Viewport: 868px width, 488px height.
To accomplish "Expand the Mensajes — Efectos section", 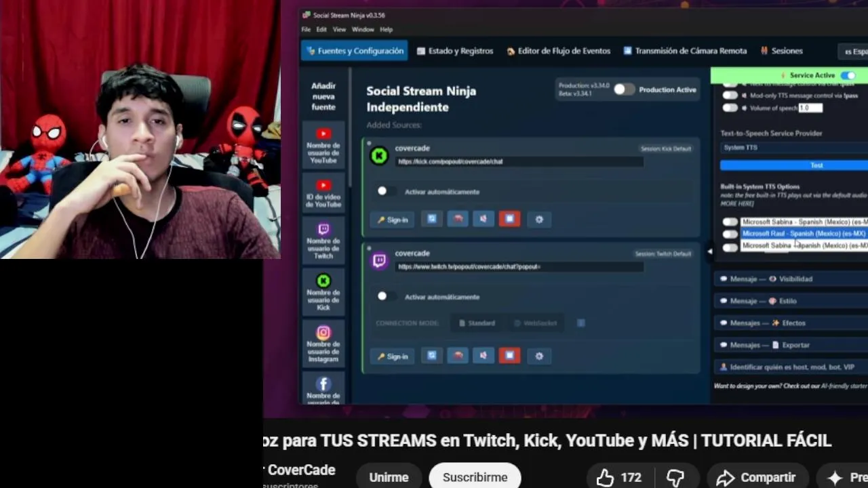I will pyautogui.click(x=791, y=323).
